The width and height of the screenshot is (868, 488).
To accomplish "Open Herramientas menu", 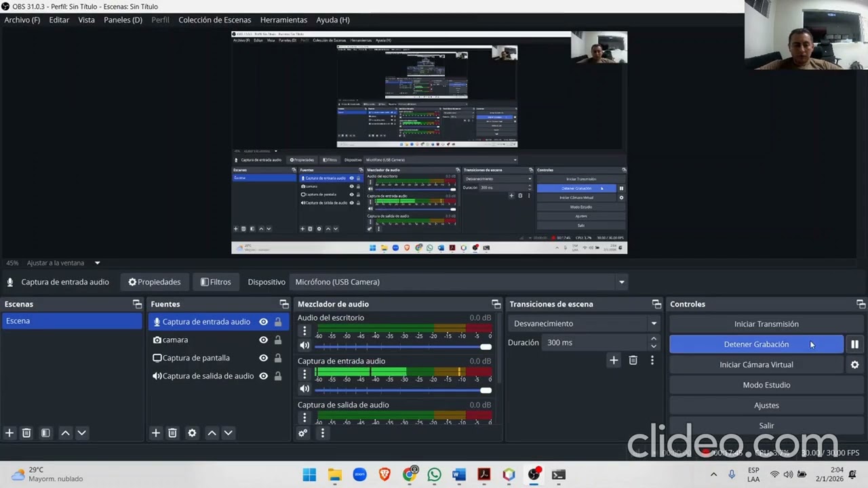I will pos(283,20).
